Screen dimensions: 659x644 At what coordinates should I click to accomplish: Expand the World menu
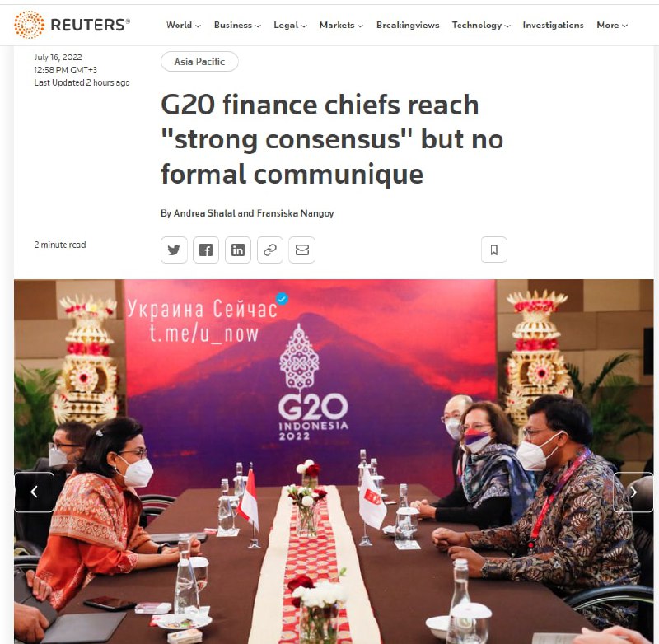pyautogui.click(x=183, y=26)
